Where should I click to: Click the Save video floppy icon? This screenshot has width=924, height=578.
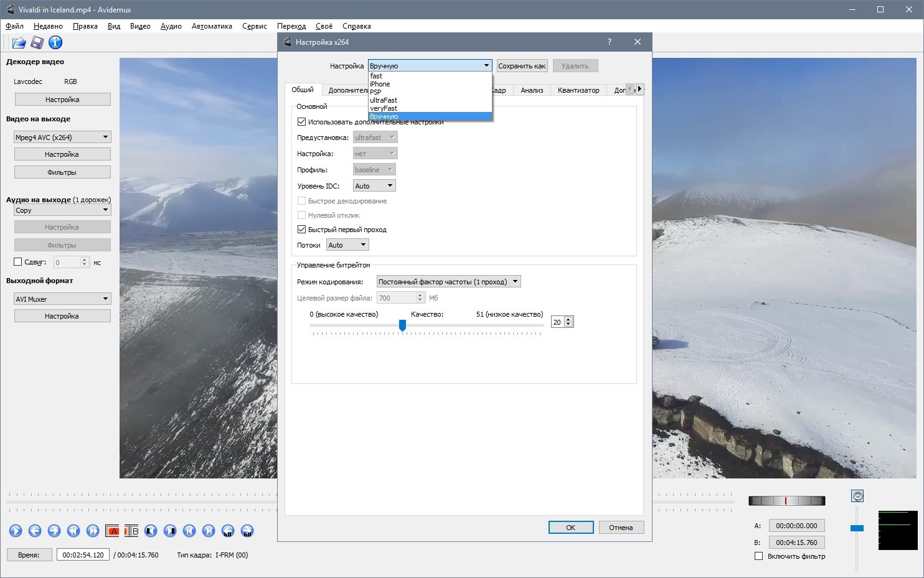coord(37,42)
